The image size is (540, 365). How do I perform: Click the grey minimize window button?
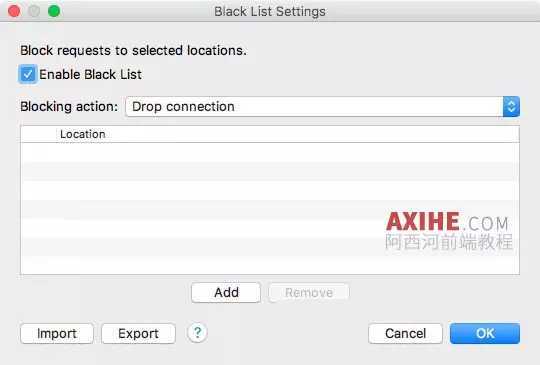click(x=34, y=11)
